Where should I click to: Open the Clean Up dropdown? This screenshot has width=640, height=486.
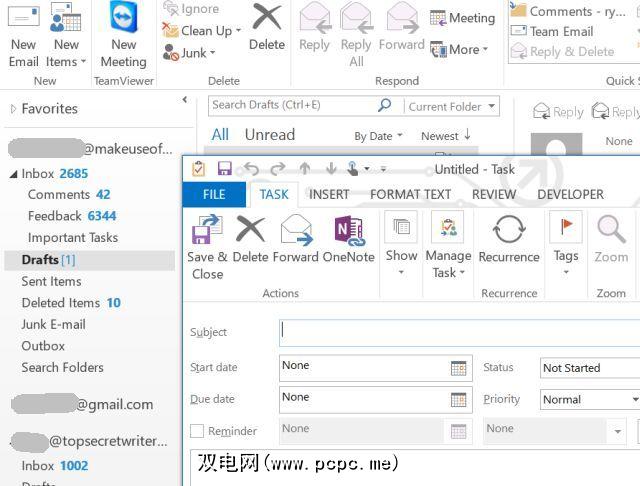coord(202,31)
